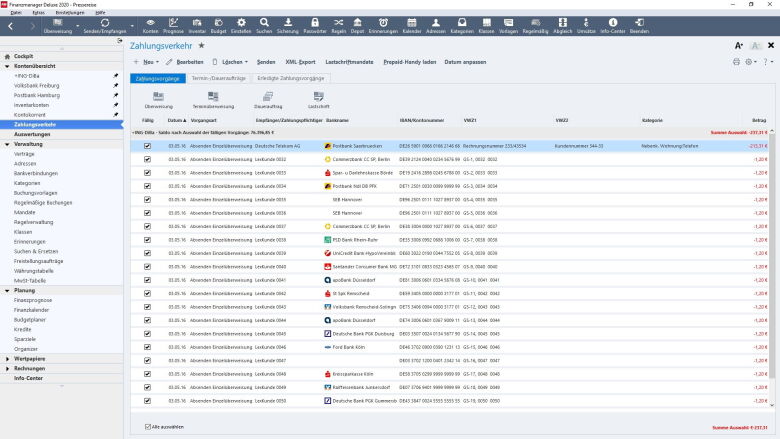Mark Zahlungsverkehr as favorite with star
Image resolution: width=780 pixels, height=439 pixels.
201,46
